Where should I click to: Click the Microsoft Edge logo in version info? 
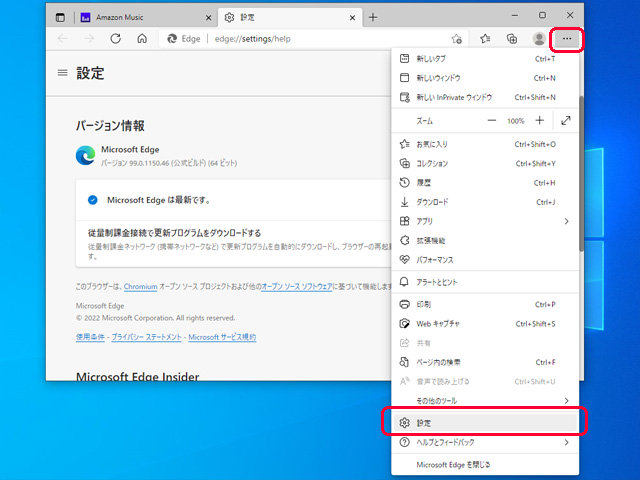tap(86, 156)
